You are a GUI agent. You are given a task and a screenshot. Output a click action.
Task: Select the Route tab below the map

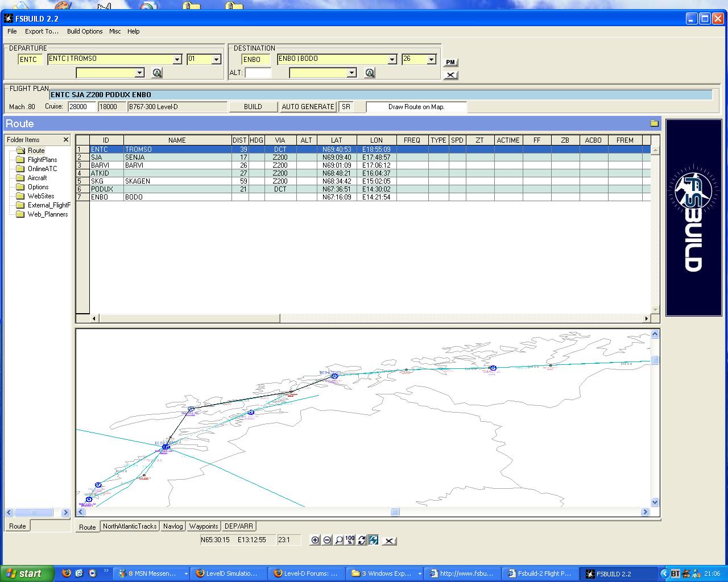click(x=88, y=527)
